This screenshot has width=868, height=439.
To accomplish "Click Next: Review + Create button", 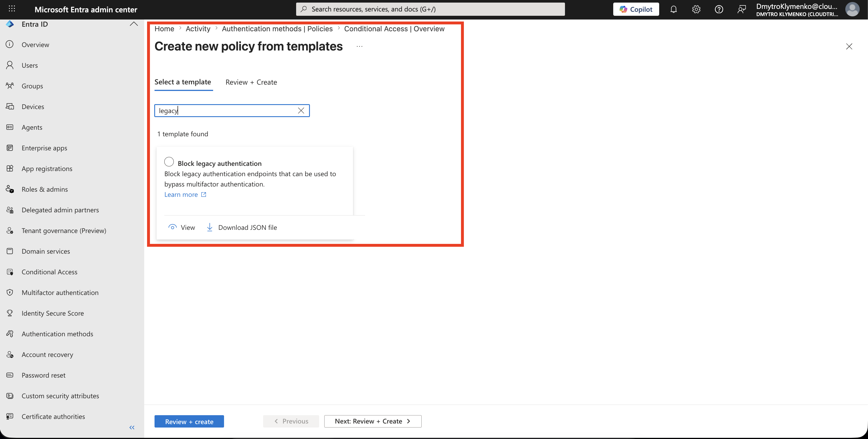I will click(x=373, y=421).
